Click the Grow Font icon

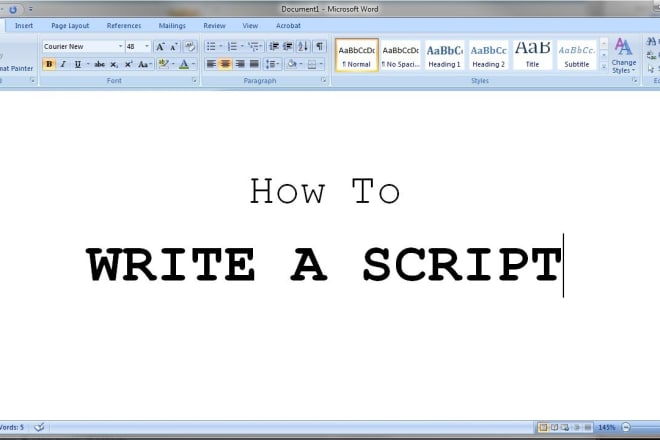160,46
